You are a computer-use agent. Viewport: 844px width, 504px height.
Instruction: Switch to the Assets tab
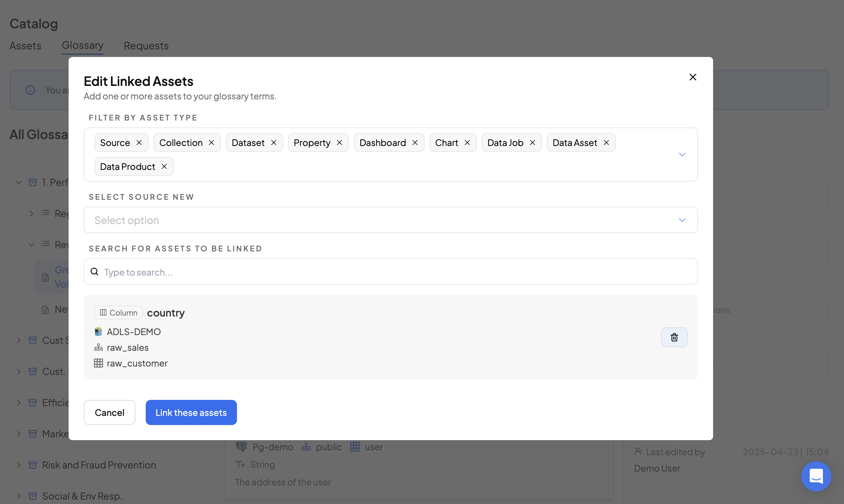pos(25,46)
